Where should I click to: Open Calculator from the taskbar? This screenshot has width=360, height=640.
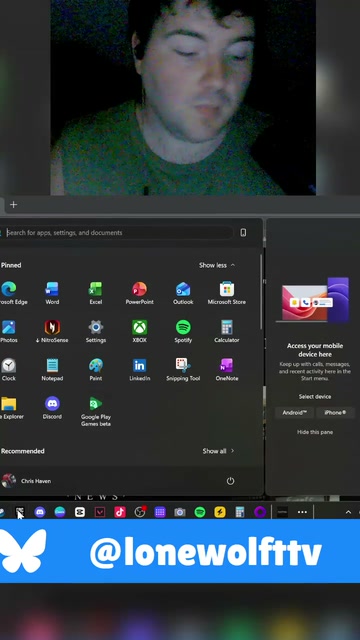(240, 512)
